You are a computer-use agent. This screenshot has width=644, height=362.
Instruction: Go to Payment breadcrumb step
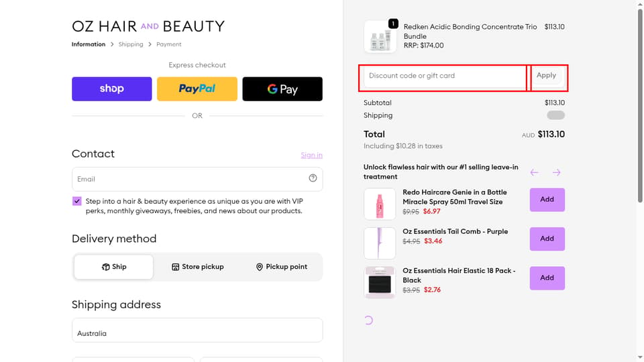169,44
